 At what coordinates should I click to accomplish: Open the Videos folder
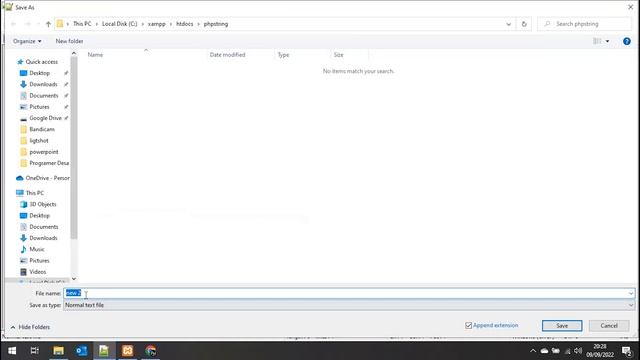tap(38, 272)
